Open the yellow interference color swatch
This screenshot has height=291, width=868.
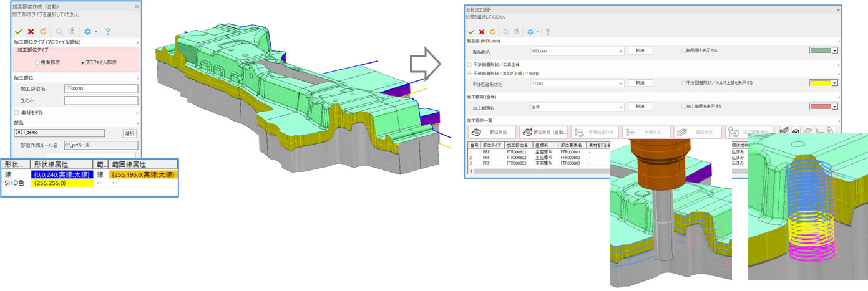pos(823,83)
